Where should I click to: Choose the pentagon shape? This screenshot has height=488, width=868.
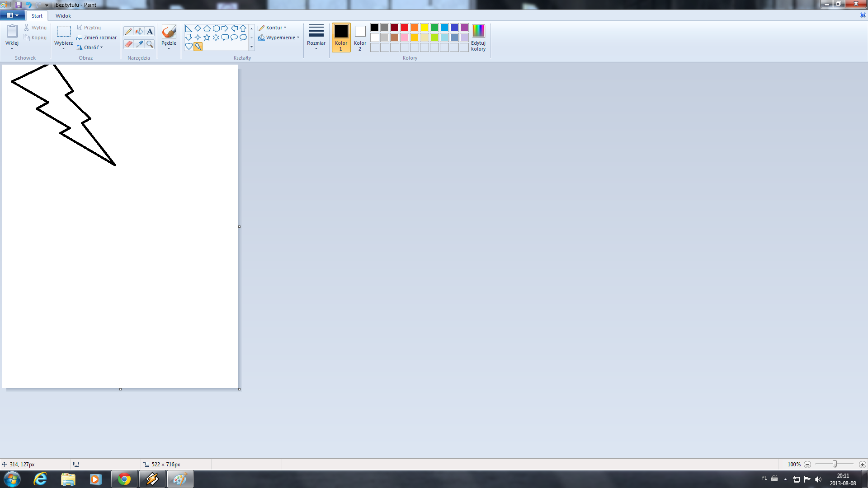point(207,28)
